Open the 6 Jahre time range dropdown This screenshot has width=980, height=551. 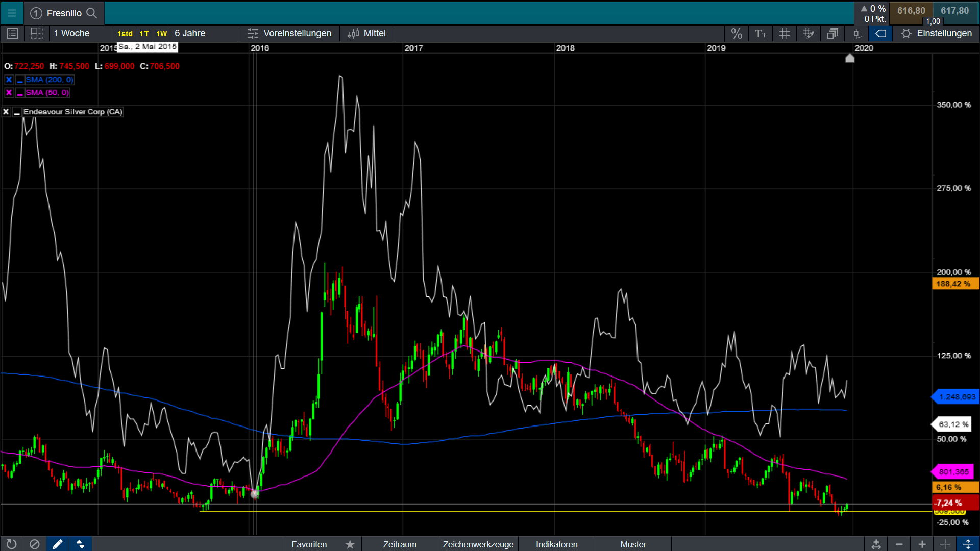[x=190, y=33]
